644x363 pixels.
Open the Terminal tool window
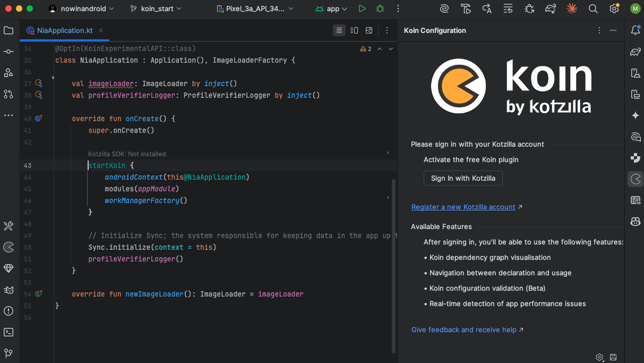8,332
